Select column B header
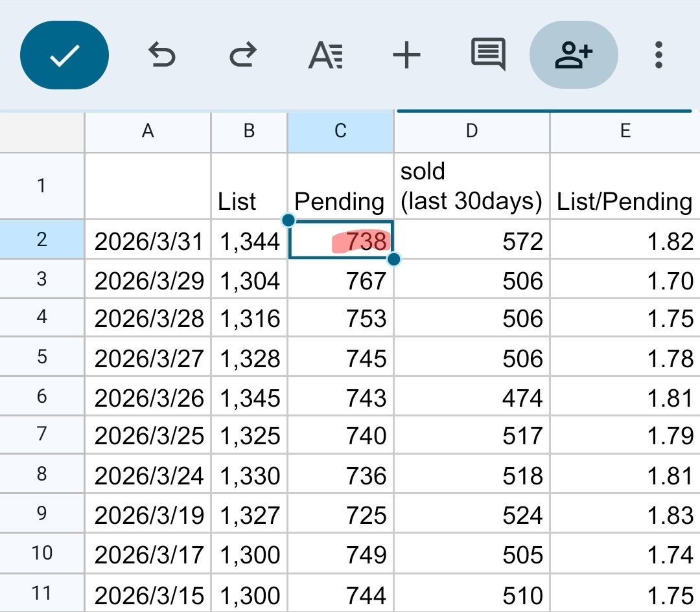 coord(249,131)
